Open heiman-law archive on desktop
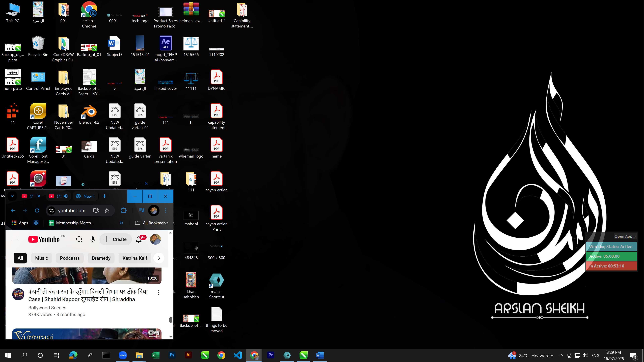The width and height of the screenshot is (644, 362). pyautogui.click(x=191, y=13)
